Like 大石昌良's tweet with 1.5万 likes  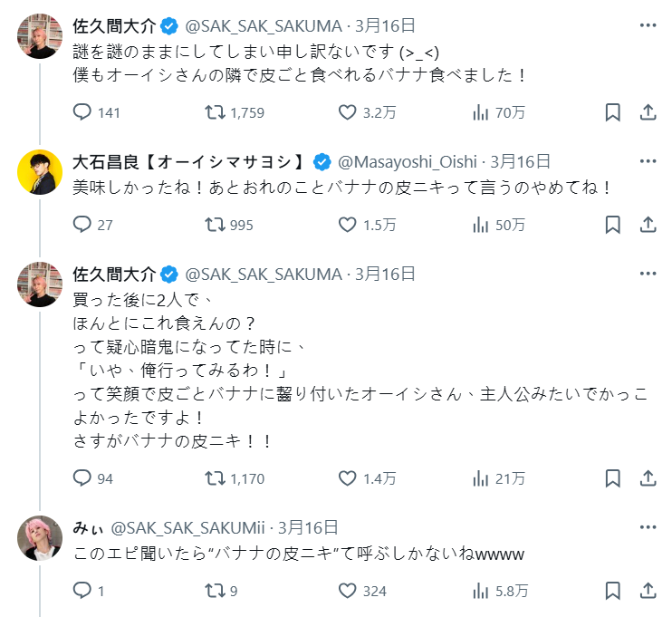pos(348,224)
